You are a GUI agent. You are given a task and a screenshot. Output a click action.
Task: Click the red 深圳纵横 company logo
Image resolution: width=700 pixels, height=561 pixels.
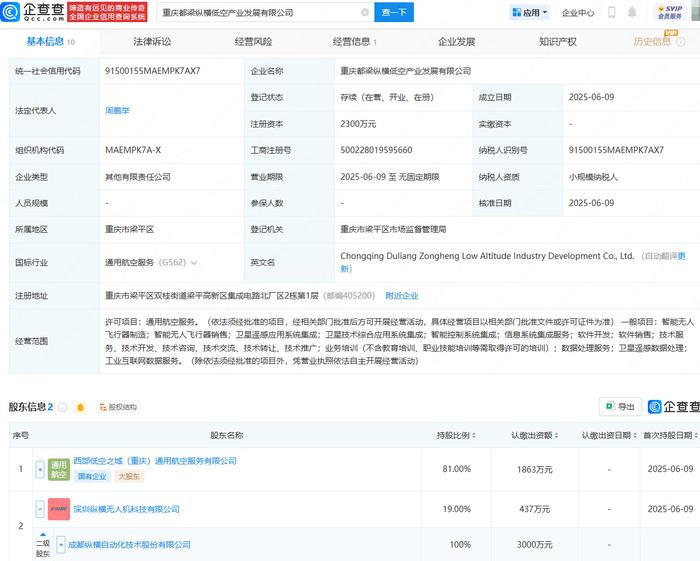(59, 509)
